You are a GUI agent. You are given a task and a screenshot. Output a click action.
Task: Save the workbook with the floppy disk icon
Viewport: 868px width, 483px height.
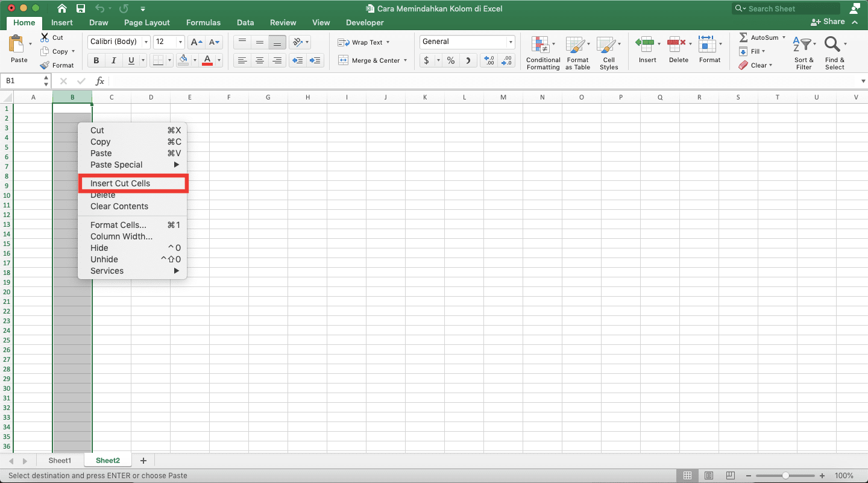coord(81,8)
